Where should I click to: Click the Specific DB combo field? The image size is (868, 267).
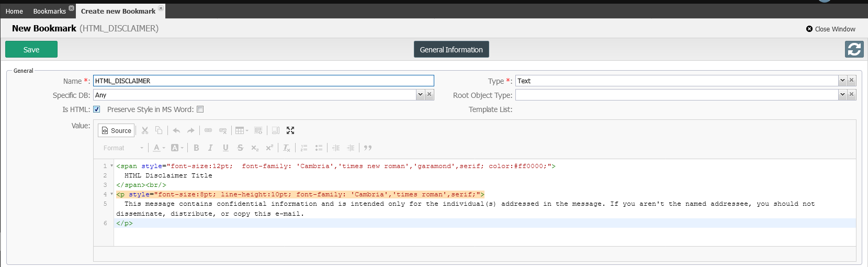point(255,95)
